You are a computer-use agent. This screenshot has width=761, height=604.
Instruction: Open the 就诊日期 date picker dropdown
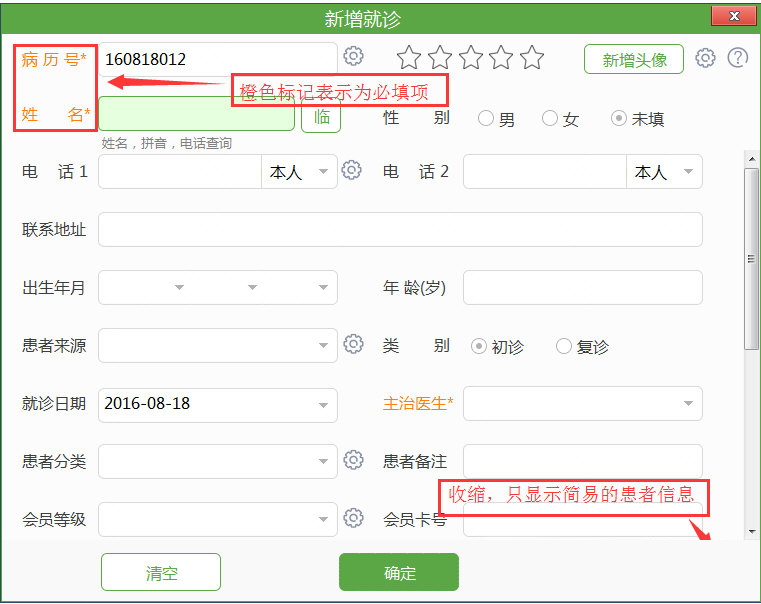coord(323,404)
